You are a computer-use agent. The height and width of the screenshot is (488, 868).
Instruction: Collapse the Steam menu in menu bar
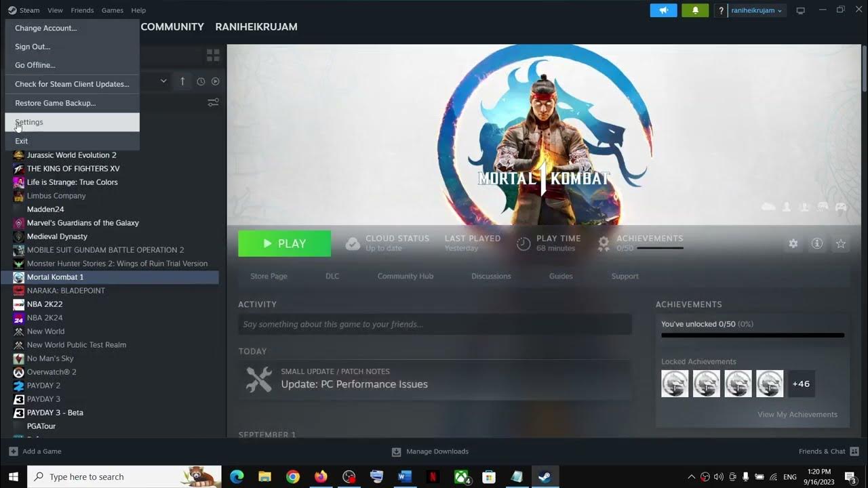[24, 10]
